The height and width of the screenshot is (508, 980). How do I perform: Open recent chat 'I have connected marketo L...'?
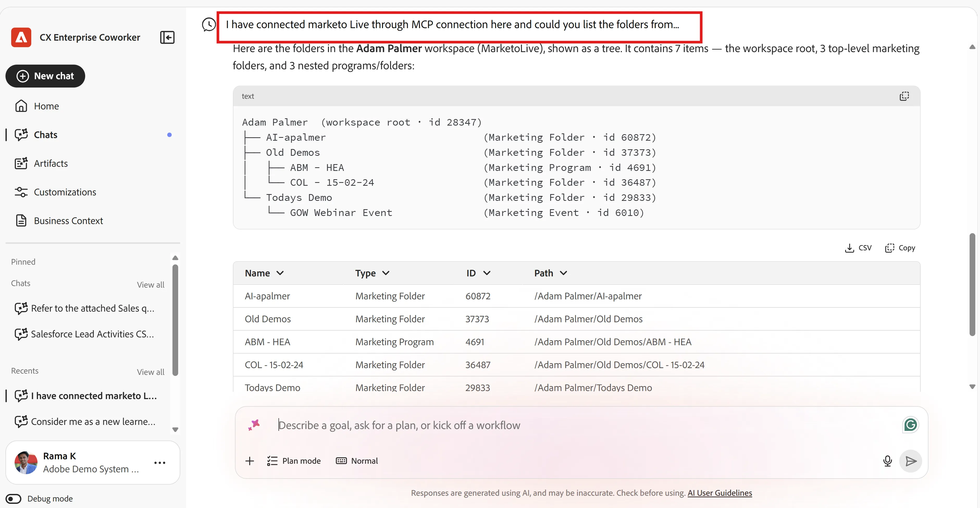[86, 396]
